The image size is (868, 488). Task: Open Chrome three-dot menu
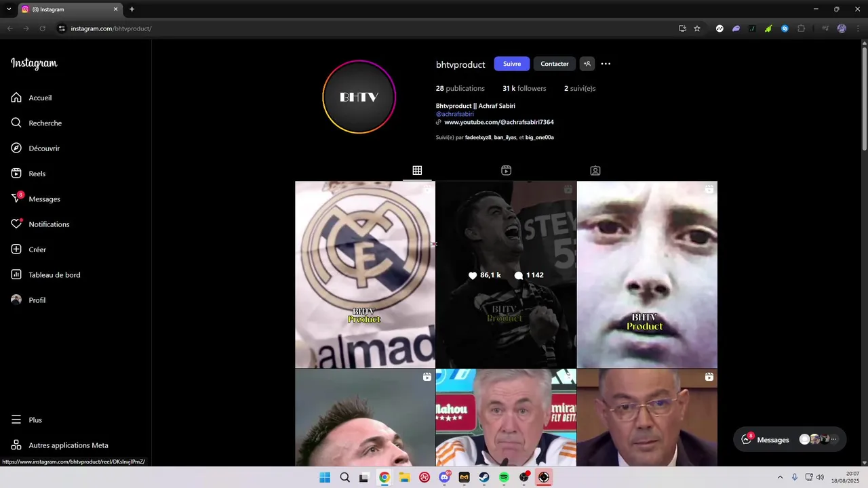tap(857, 28)
